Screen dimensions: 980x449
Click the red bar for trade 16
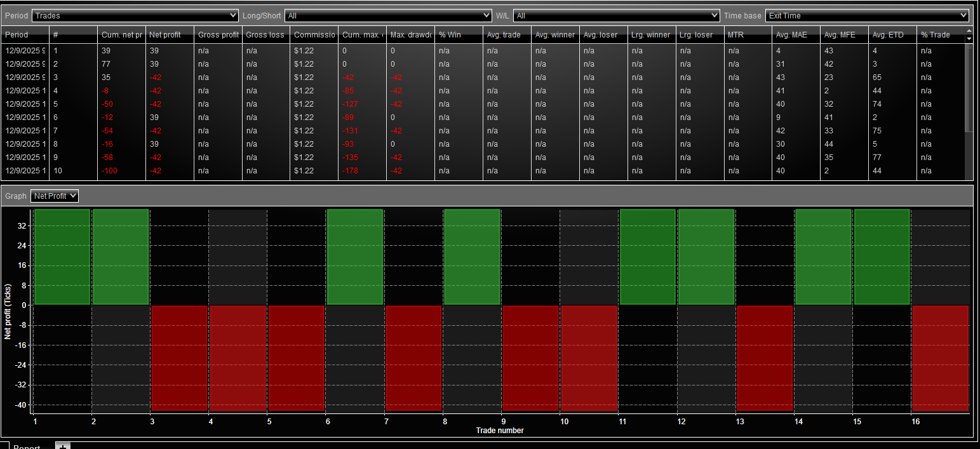940,358
